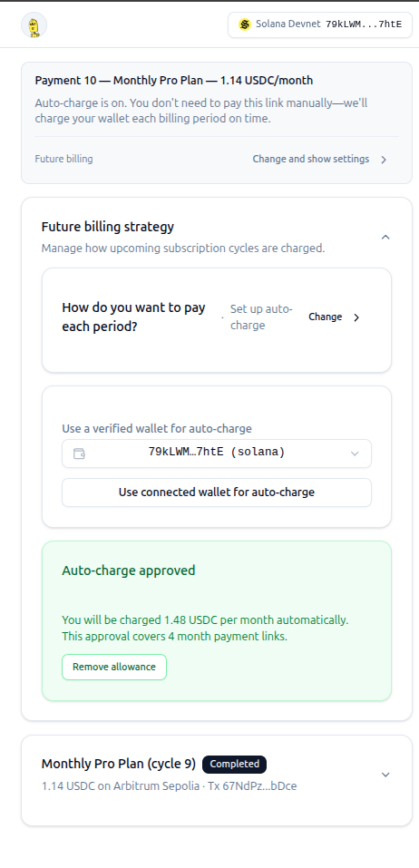The width and height of the screenshot is (419, 868).
Task: Click the arrow icon beside Change
Action: click(356, 317)
